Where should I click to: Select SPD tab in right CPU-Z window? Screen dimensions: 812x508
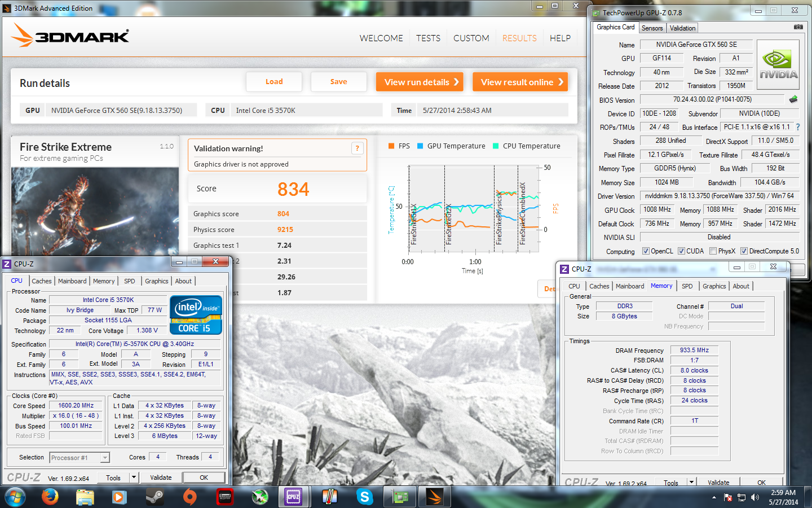(687, 286)
